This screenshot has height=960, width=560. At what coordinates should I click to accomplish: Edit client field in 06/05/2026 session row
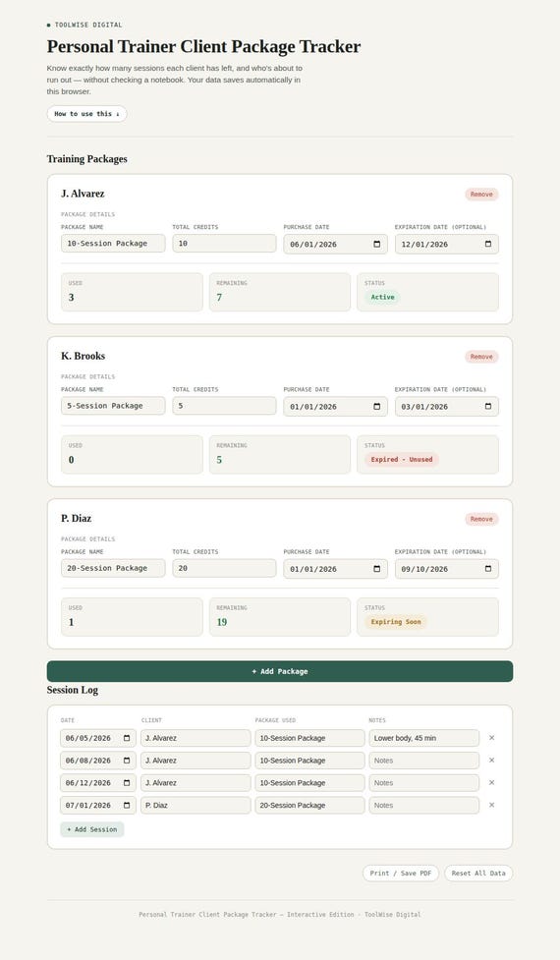[x=196, y=738]
